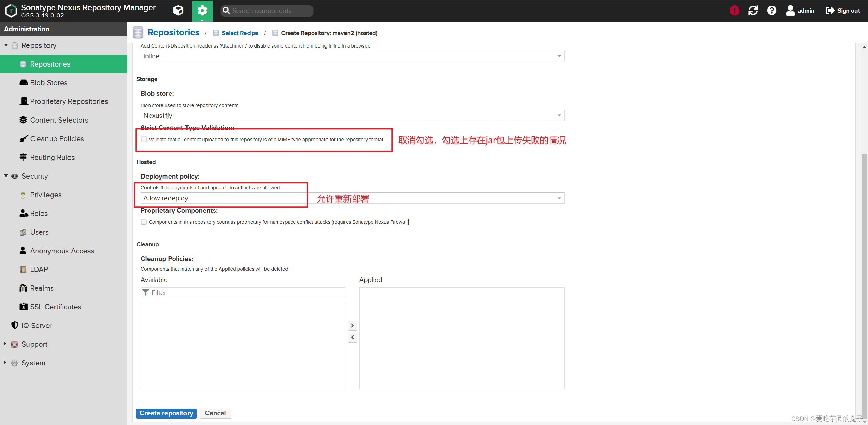
Task: Open Blob Stores in sidebar
Action: point(48,83)
